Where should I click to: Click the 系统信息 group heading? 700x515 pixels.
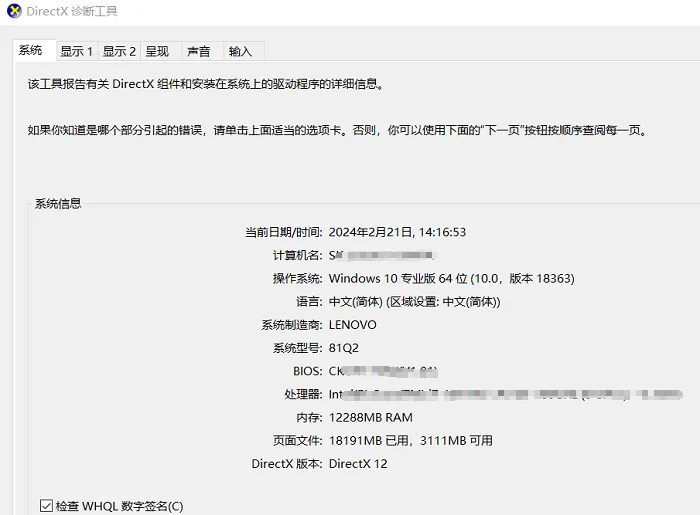pyautogui.click(x=58, y=204)
